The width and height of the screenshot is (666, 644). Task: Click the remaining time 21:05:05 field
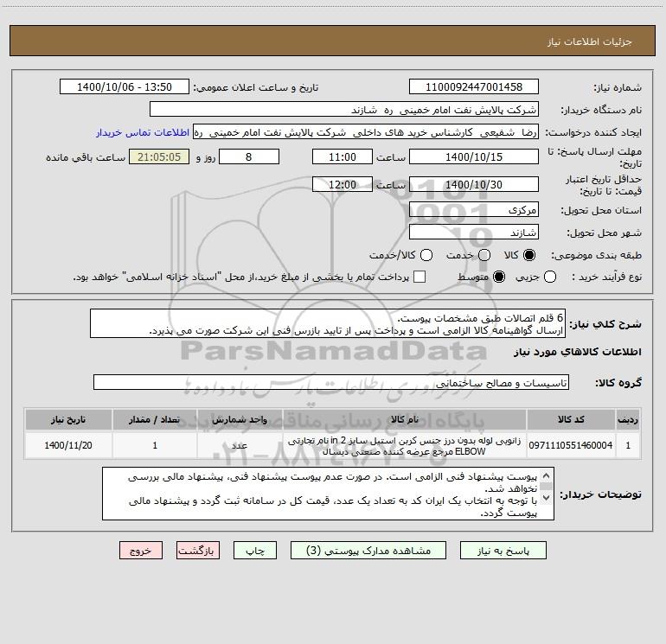[x=159, y=156]
